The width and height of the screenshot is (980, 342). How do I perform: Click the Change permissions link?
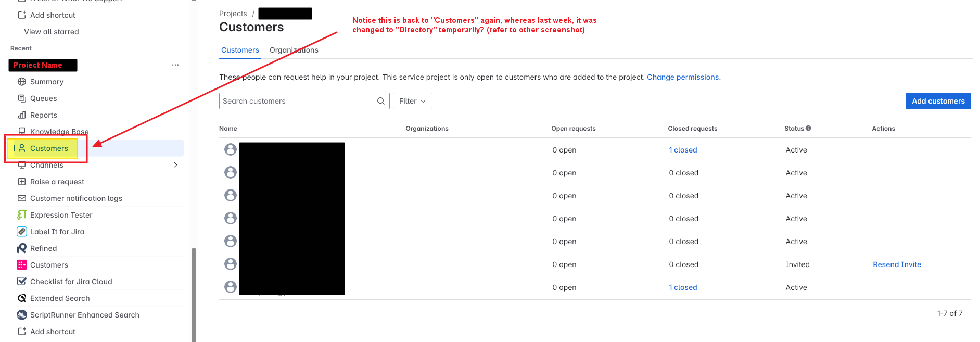[x=683, y=77]
